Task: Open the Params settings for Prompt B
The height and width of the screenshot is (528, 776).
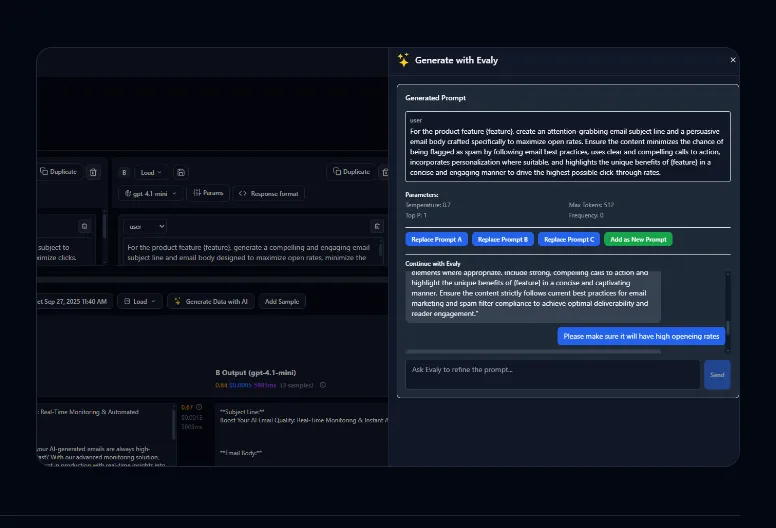Action: coord(207,193)
